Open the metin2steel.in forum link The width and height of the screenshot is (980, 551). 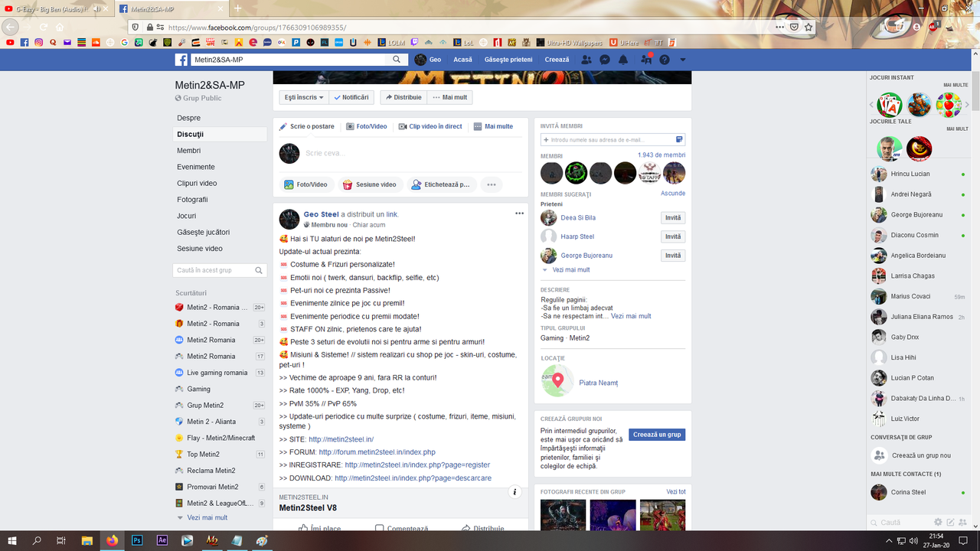[x=377, y=452]
